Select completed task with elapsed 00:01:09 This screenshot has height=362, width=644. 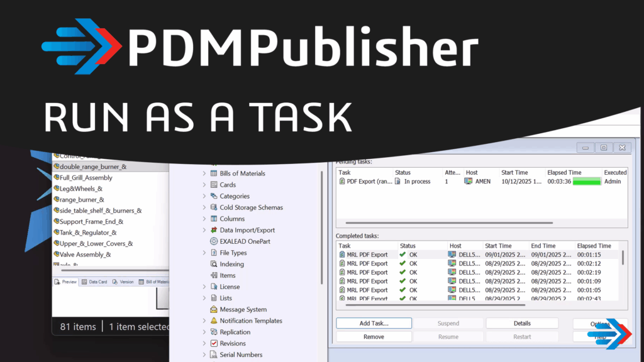(477, 281)
